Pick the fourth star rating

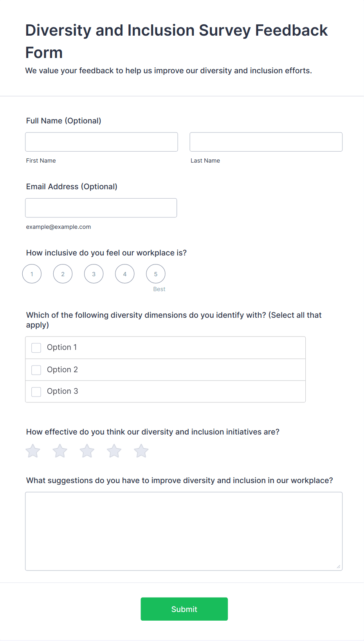coord(114,451)
